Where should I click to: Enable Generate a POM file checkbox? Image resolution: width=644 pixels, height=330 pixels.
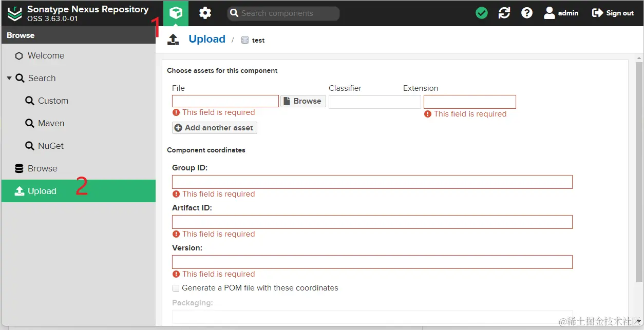[x=176, y=288]
